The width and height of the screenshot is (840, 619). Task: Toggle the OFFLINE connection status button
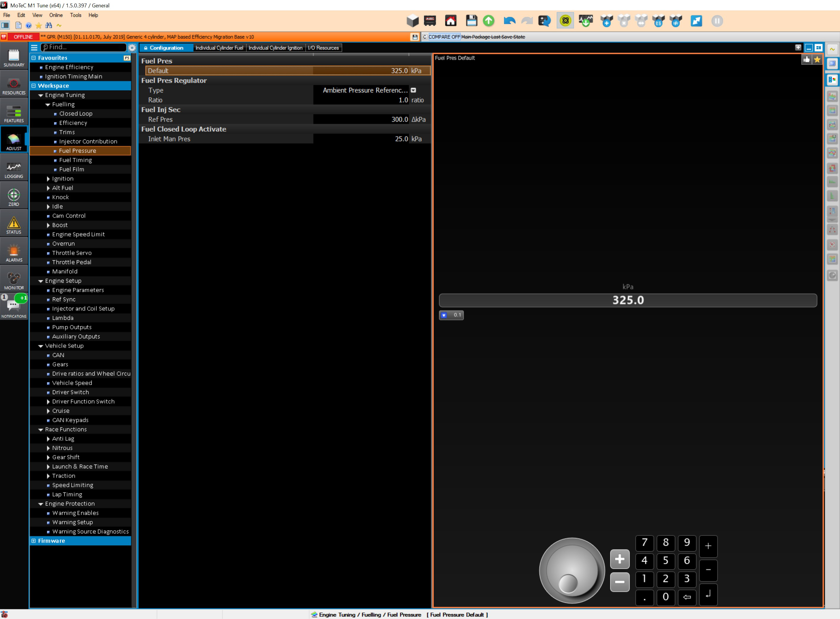coord(23,37)
